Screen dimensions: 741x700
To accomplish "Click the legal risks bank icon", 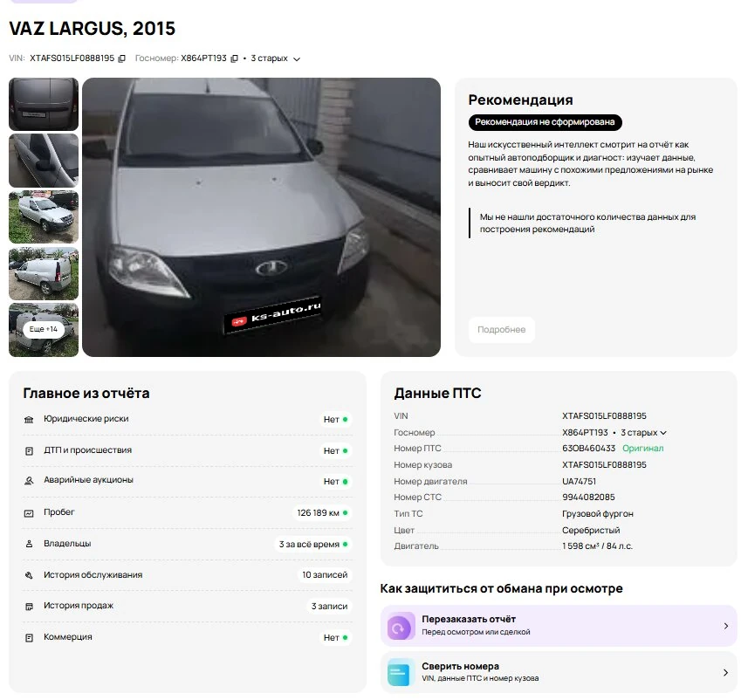I will click(29, 420).
